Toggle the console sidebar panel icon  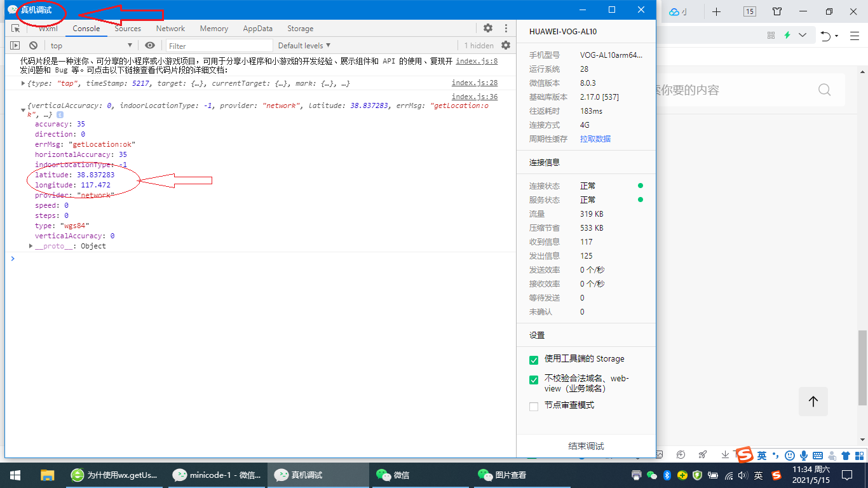point(15,45)
